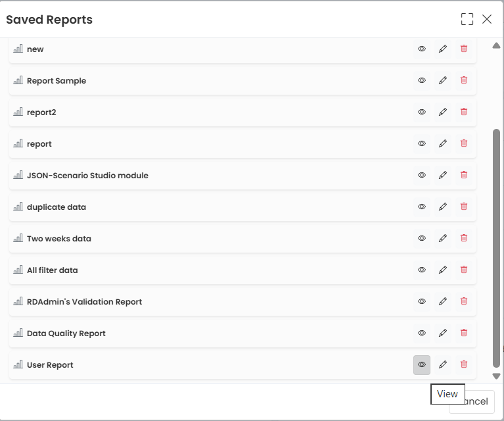Select the 'Two weeks data' row text

click(x=59, y=239)
